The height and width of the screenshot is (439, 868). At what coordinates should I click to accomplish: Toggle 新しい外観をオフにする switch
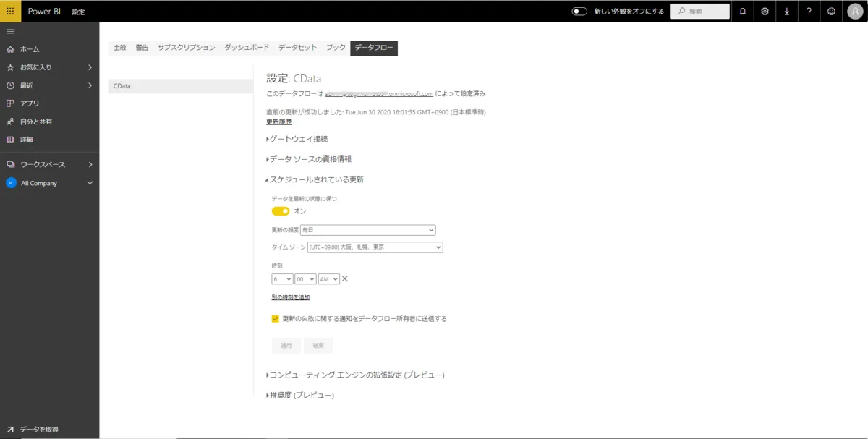[579, 11]
